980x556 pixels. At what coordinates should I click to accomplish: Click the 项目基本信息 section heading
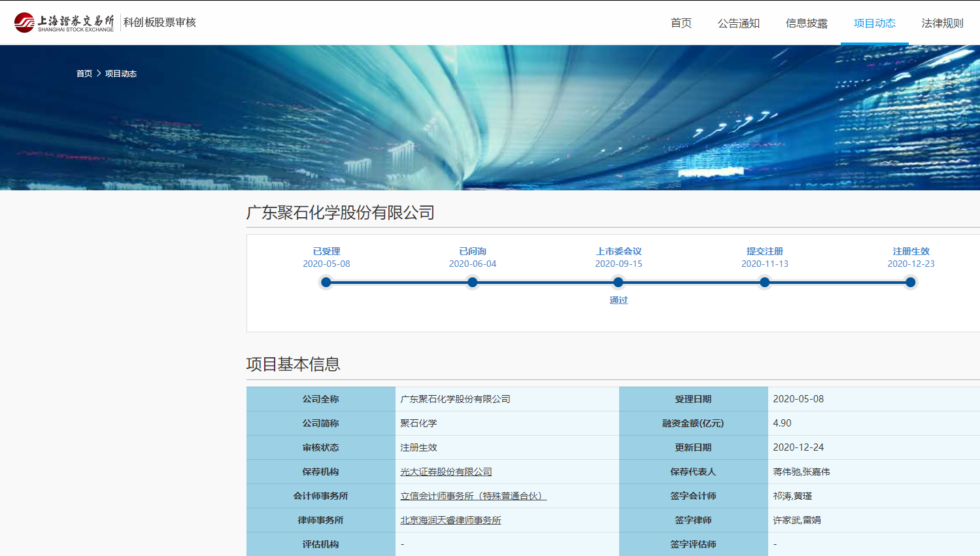(294, 364)
